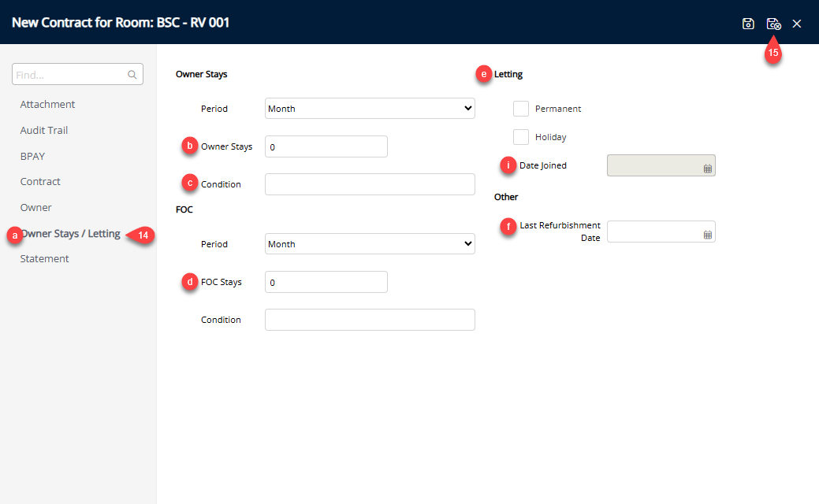Focus the Owner Stays Condition text box
This screenshot has height=504, width=819.
370,184
